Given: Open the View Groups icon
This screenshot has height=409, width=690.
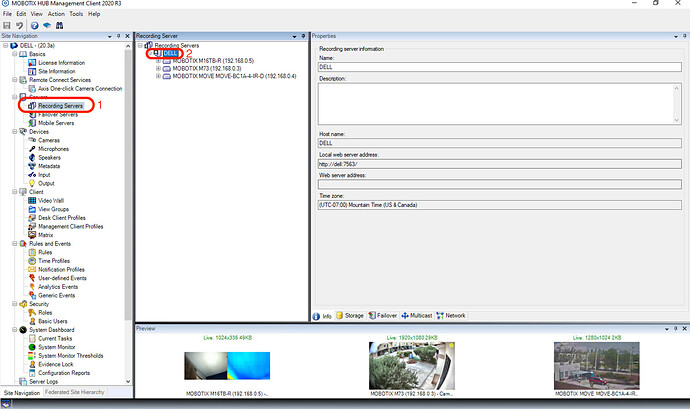Looking at the screenshot, I should click(x=32, y=209).
